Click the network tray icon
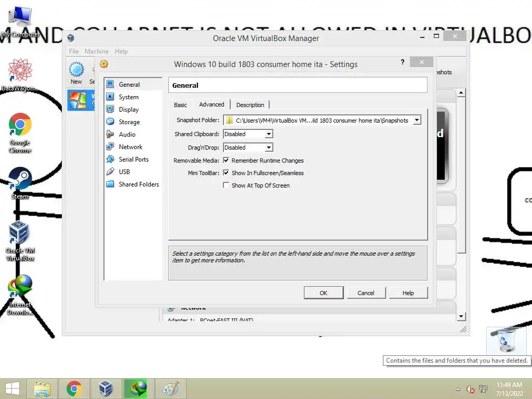 pyautogui.click(x=483, y=389)
